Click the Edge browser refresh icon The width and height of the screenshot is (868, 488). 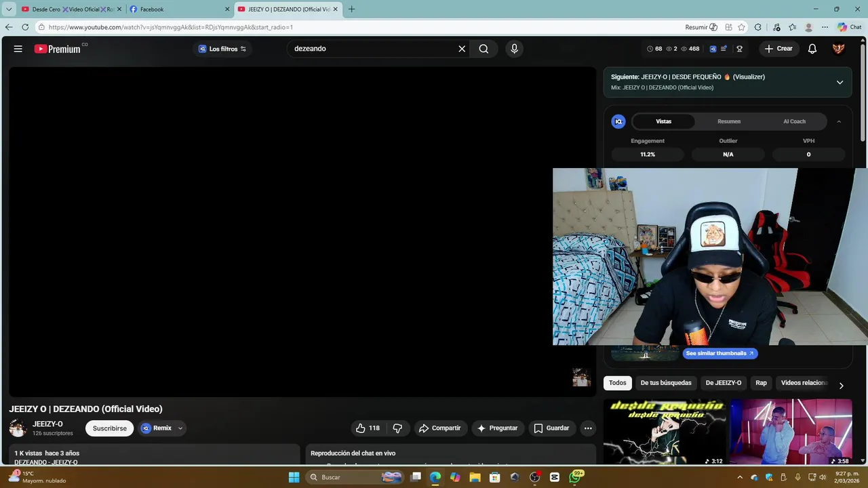[x=25, y=27]
